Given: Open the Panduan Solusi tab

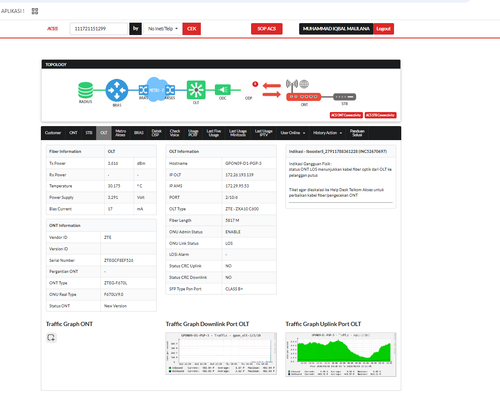Looking at the screenshot, I should coord(357,133).
